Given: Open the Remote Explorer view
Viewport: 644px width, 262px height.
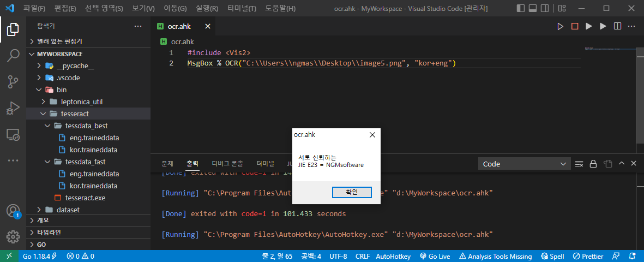Looking at the screenshot, I should pyautogui.click(x=13, y=134).
